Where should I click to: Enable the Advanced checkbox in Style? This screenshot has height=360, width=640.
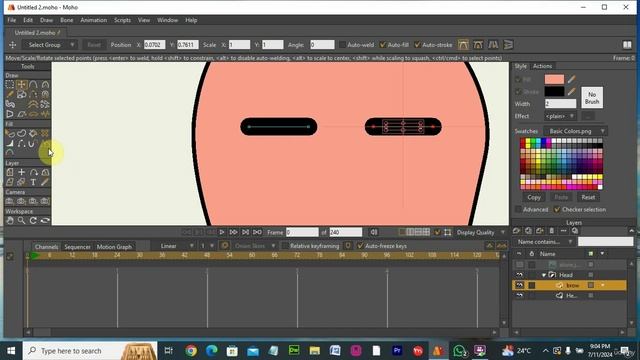[518, 209]
